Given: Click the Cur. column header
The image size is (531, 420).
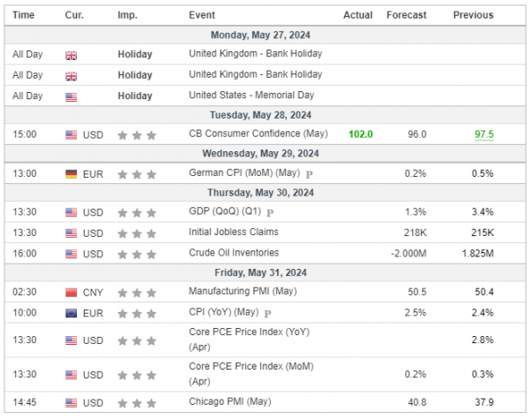Looking at the screenshot, I should coord(74,15).
